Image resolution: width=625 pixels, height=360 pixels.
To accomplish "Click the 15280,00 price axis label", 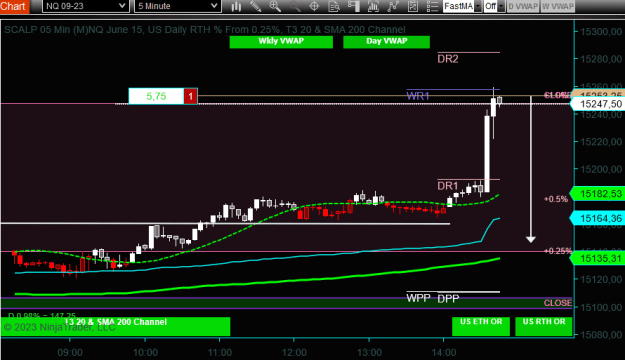I will 601,59.
